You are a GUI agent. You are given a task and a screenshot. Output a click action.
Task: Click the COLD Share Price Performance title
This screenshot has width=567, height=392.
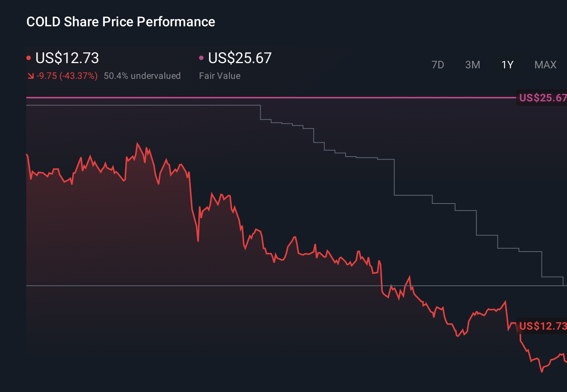tap(121, 21)
